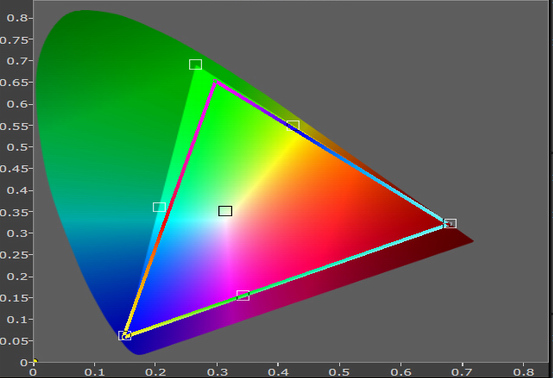The width and height of the screenshot is (553, 378).
Task: Click the small yellow dot at origin
Action: tap(35, 360)
